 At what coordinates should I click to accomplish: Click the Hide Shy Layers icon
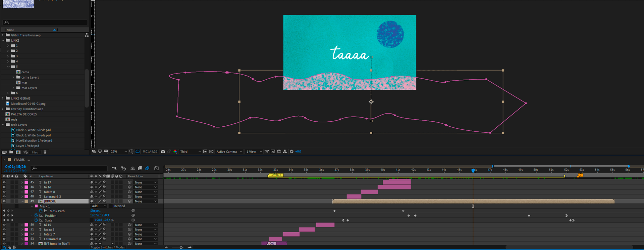pyautogui.click(x=133, y=168)
